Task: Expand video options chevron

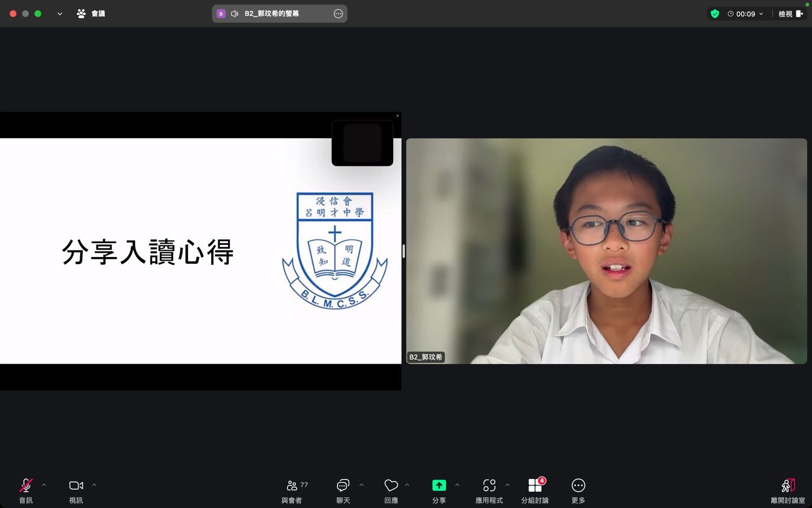Action: point(94,485)
